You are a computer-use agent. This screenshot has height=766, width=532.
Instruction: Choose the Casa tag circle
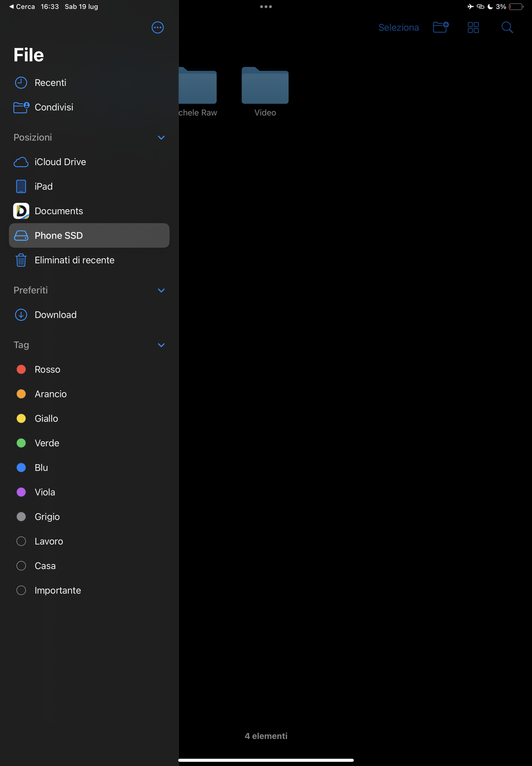pos(21,566)
